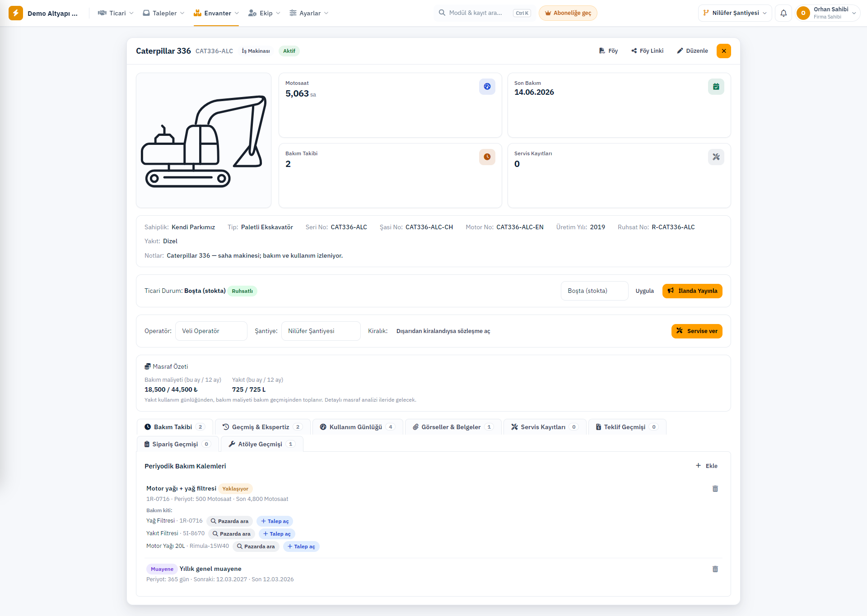867x616 pixels.
Task: Focus the Modül & kayıt ara search field
Action: [485, 13]
